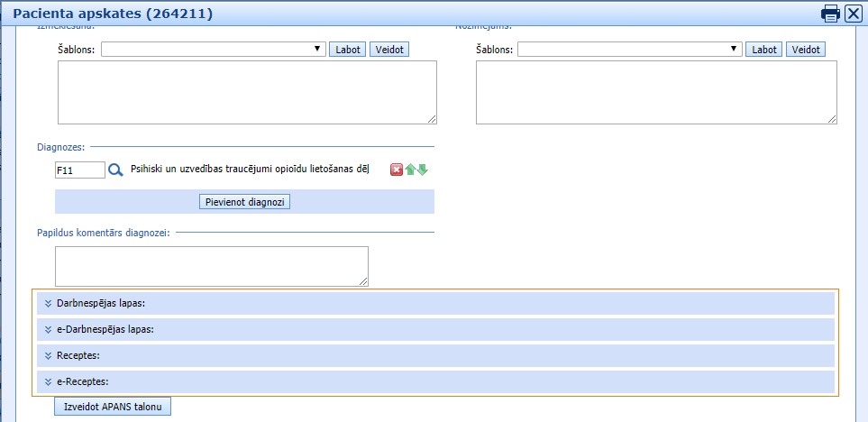The height and width of the screenshot is (422, 868).
Task: Move F11 diagnosis up with green arrow
Action: (x=409, y=170)
